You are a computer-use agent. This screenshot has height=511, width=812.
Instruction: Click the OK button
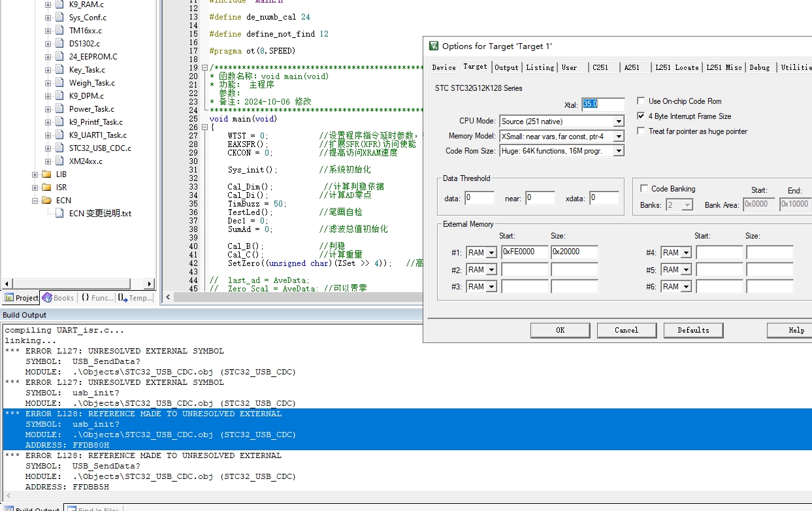[x=560, y=330]
